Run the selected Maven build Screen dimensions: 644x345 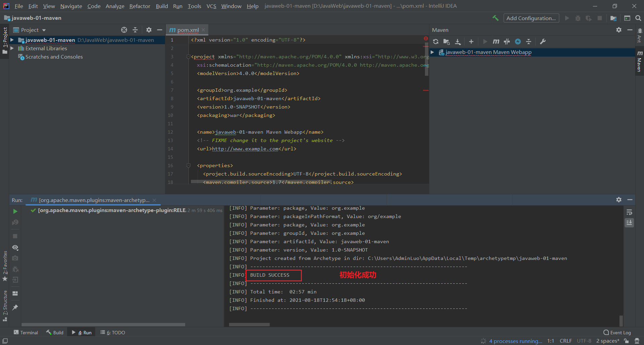pyautogui.click(x=485, y=42)
